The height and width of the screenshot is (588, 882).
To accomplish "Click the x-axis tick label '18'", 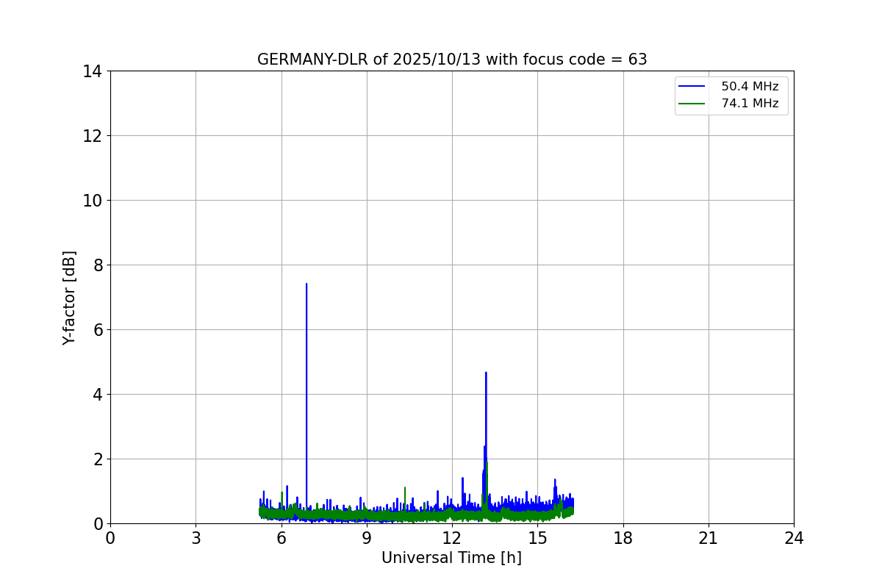I will pyautogui.click(x=623, y=538).
